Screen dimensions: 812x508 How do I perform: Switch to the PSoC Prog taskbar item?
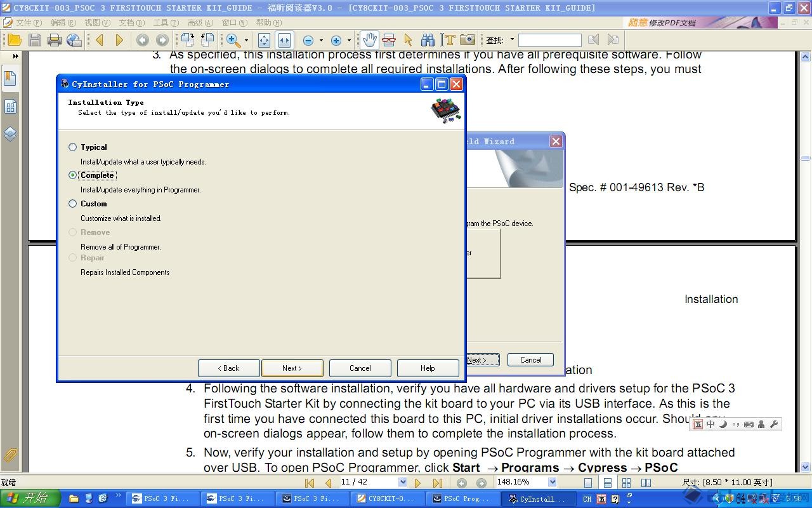[464, 498]
